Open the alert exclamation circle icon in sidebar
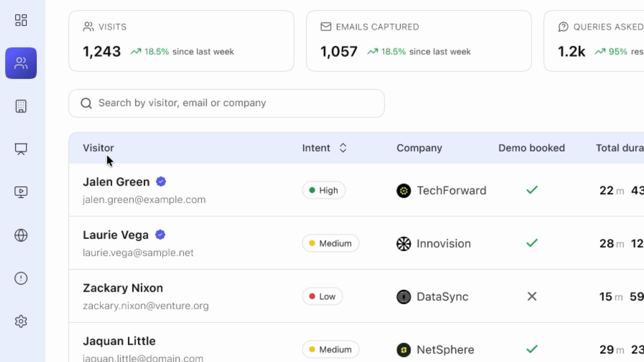Image resolution: width=644 pixels, height=362 pixels. point(21,278)
